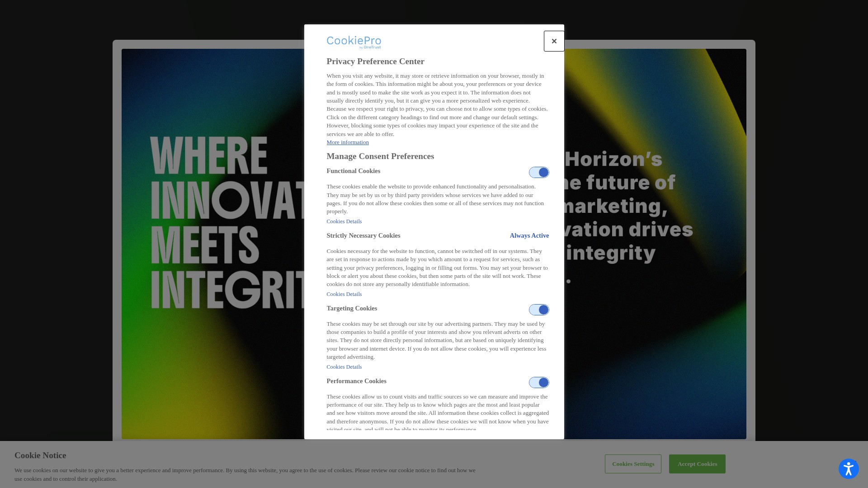Close the Privacy Preference Center dialog
The image size is (868, 488).
tap(554, 41)
